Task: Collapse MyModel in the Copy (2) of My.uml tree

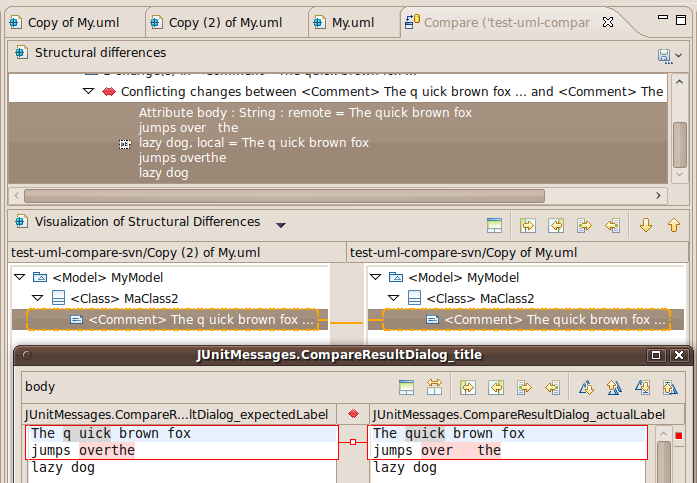Action: point(20,277)
